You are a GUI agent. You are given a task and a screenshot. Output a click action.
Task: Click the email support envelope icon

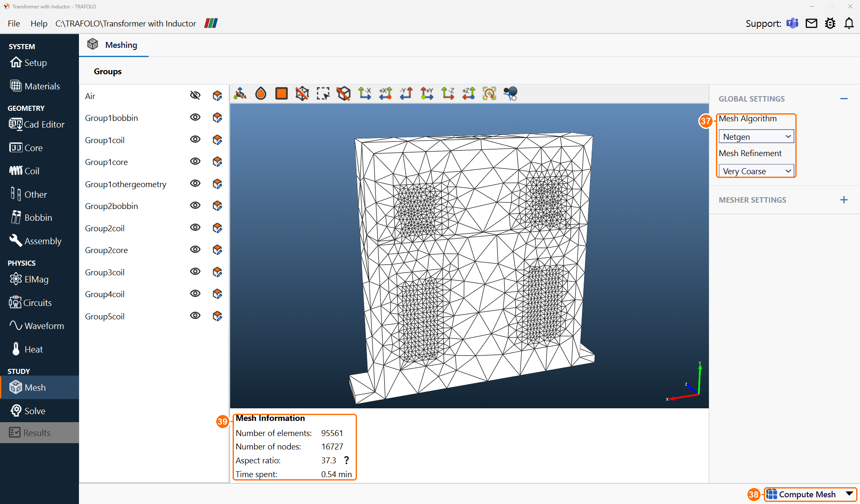pyautogui.click(x=811, y=24)
